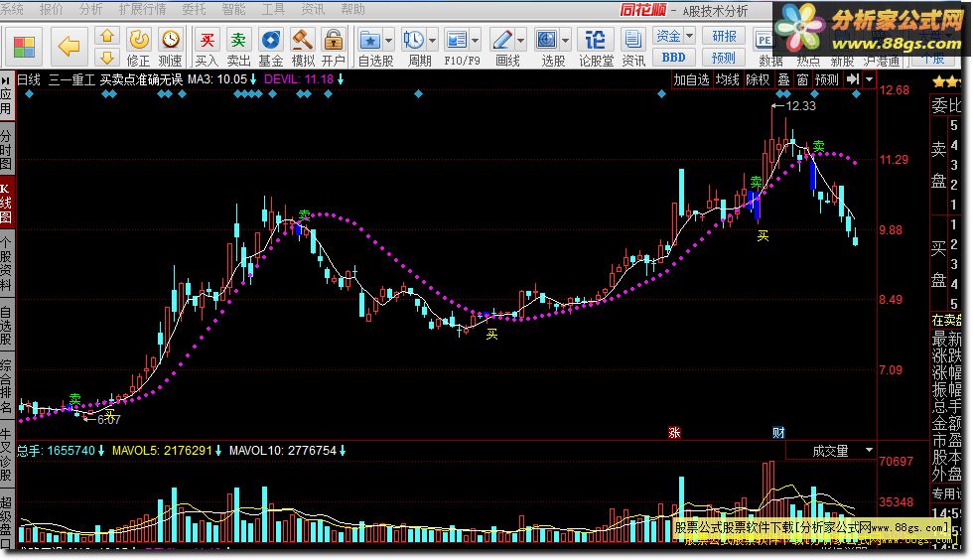Click the 资金 button
The width and height of the screenshot is (973, 560).
point(667,36)
